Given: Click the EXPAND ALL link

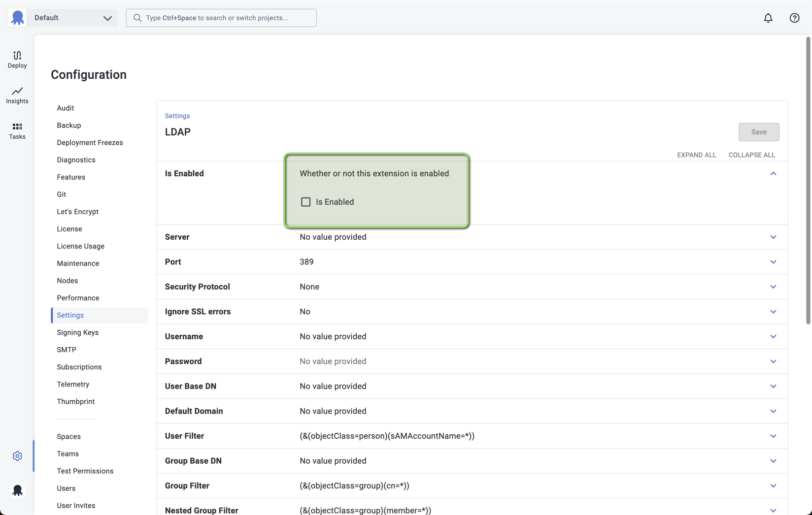Looking at the screenshot, I should (696, 155).
